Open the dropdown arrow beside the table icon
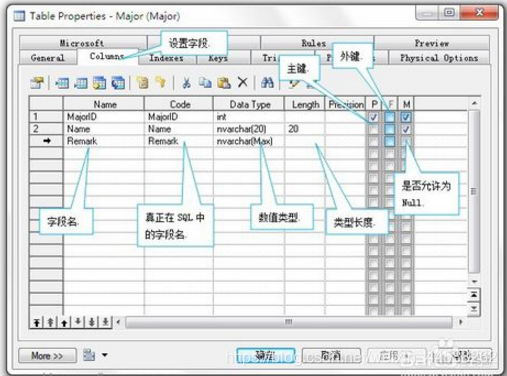This screenshot has height=376, width=507. 105,355
